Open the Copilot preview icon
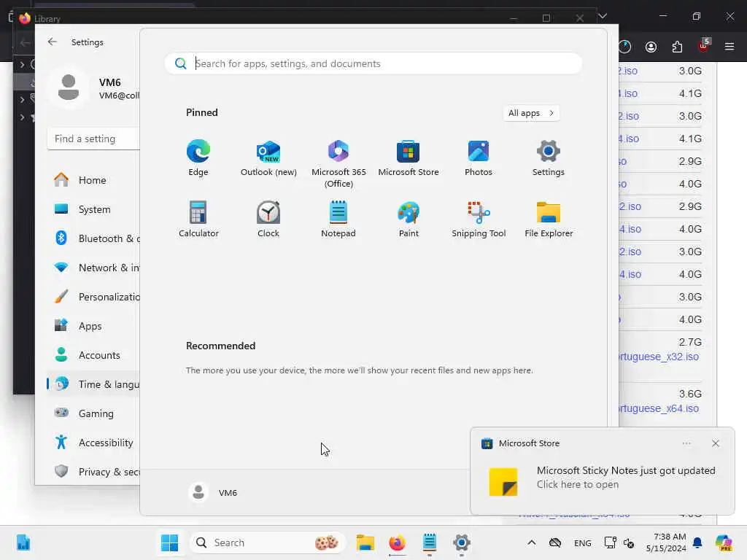This screenshot has width=747, height=560. pos(724,542)
